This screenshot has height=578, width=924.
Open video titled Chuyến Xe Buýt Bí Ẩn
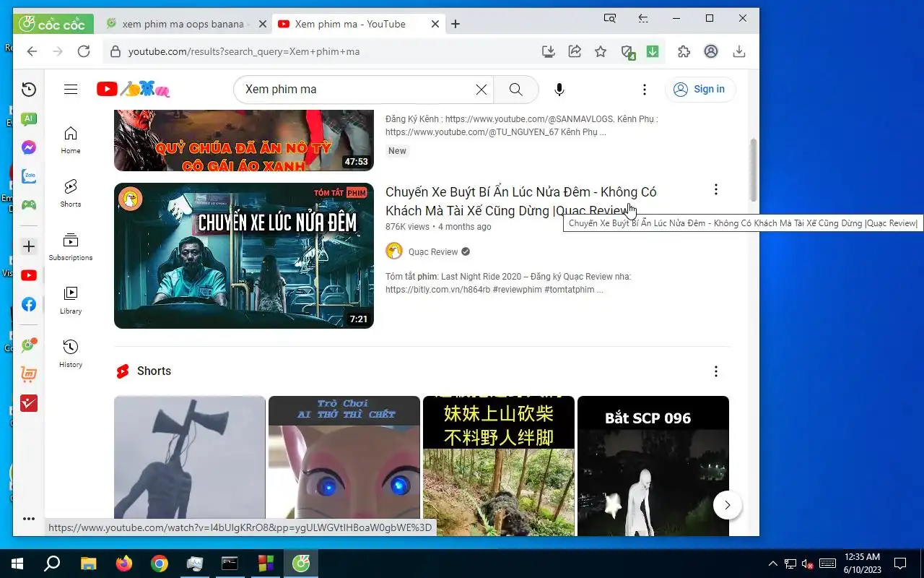point(520,202)
